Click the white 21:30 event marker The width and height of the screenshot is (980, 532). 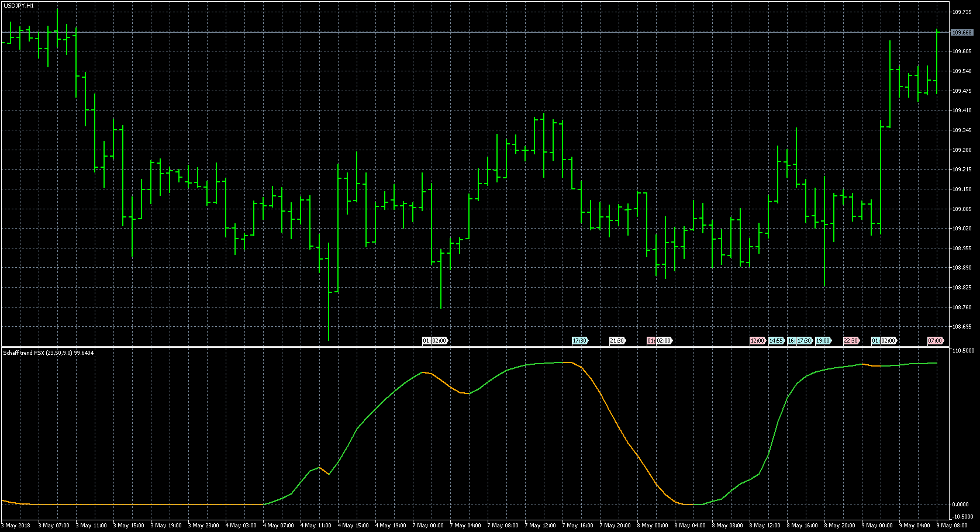click(x=617, y=341)
